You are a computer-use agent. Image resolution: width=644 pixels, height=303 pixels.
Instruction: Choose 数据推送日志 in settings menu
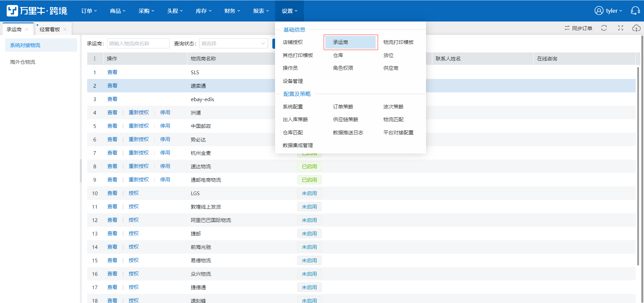pyautogui.click(x=348, y=132)
